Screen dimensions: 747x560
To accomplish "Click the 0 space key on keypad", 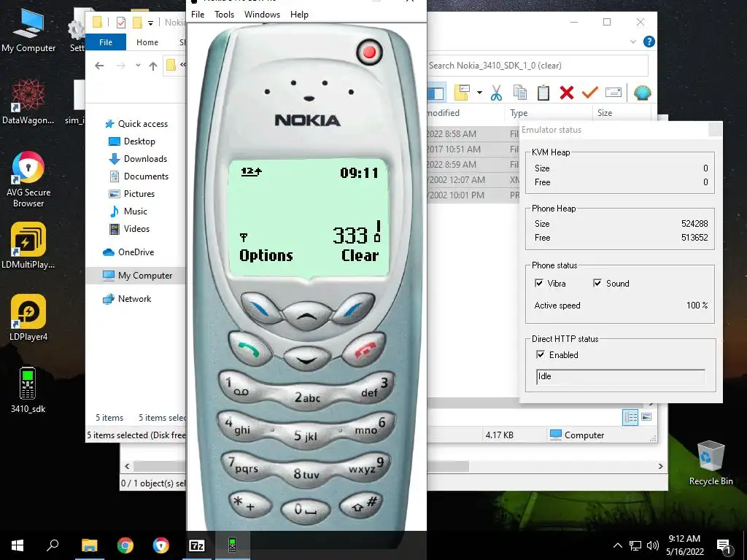I will [306, 511].
